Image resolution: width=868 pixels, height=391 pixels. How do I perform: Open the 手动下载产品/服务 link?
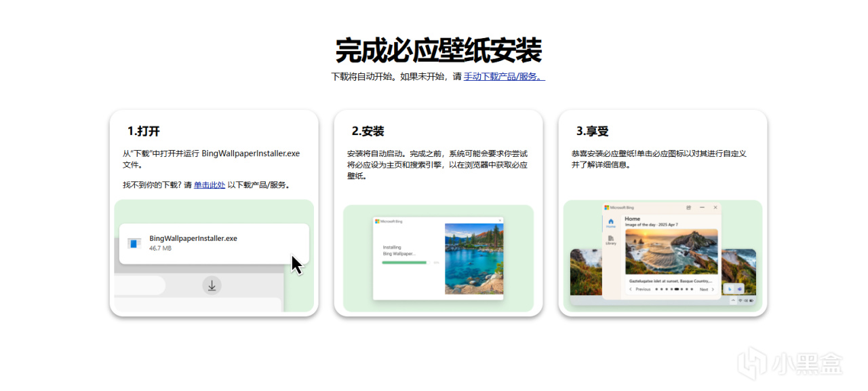click(504, 77)
